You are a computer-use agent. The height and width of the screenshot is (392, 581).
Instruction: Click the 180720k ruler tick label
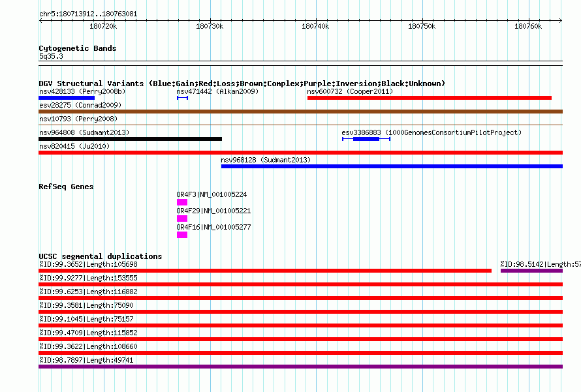tap(103, 26)
